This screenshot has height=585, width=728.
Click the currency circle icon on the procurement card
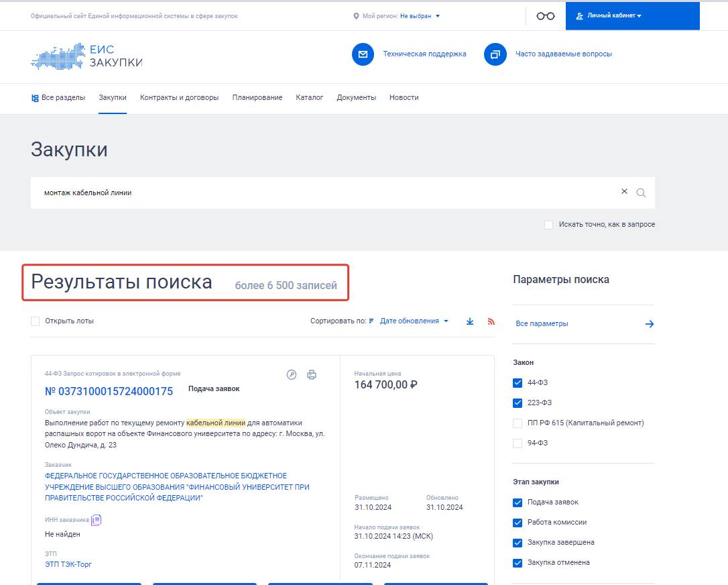pyautogui.click(x=291, y=375)
